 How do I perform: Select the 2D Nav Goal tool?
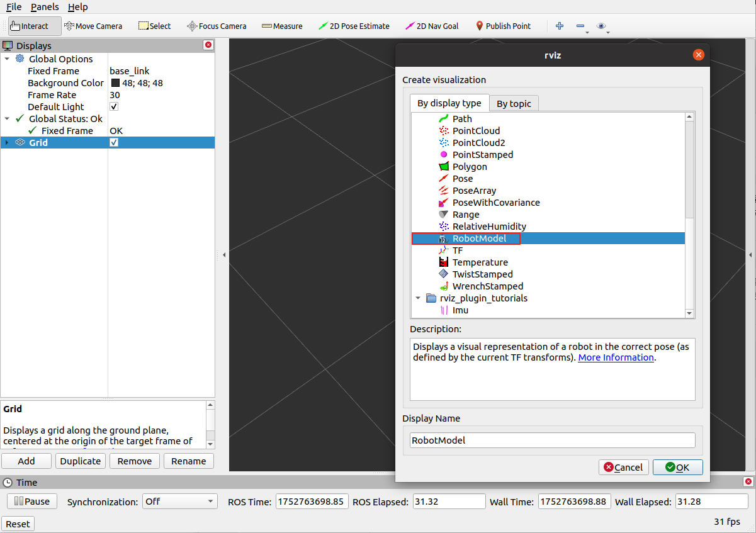pyautogui.click(x=432, y=26)
